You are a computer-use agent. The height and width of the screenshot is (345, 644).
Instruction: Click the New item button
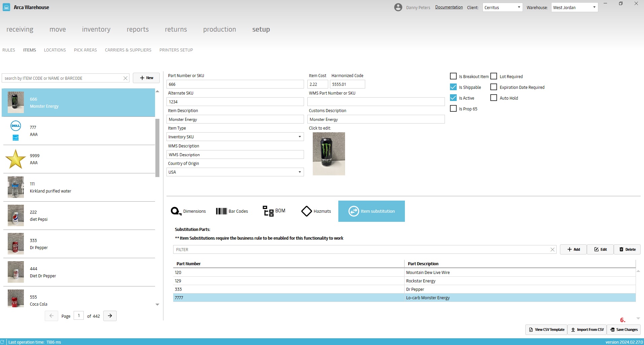point(146,78)
